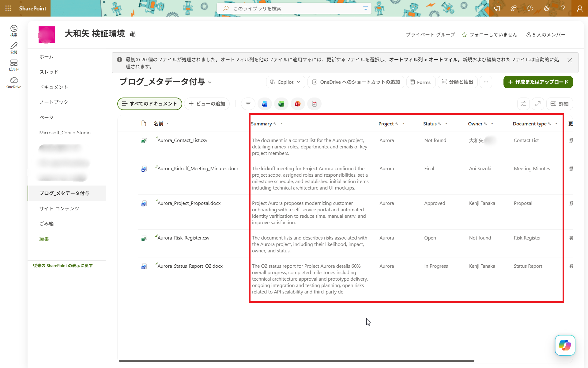The width and height of the screenshot is (588, 368).
Task: Select the すべてのドキュメント view tab
Action: 150,104
